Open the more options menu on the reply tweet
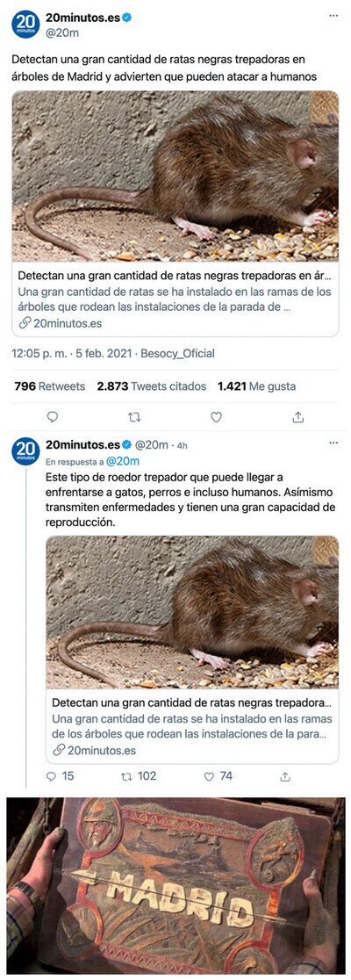 [x=333, y=443]
